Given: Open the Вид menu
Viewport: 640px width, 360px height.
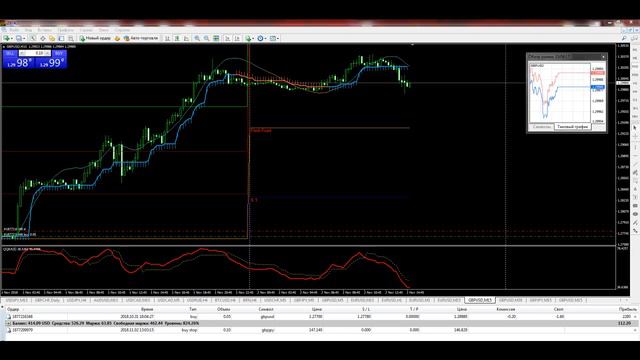Looking at the screenshot, I should (28, 30).
